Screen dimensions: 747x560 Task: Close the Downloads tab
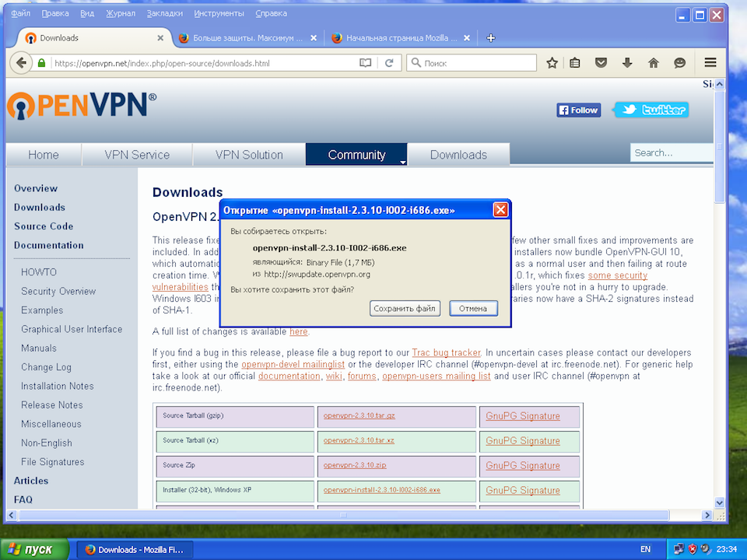160,38
